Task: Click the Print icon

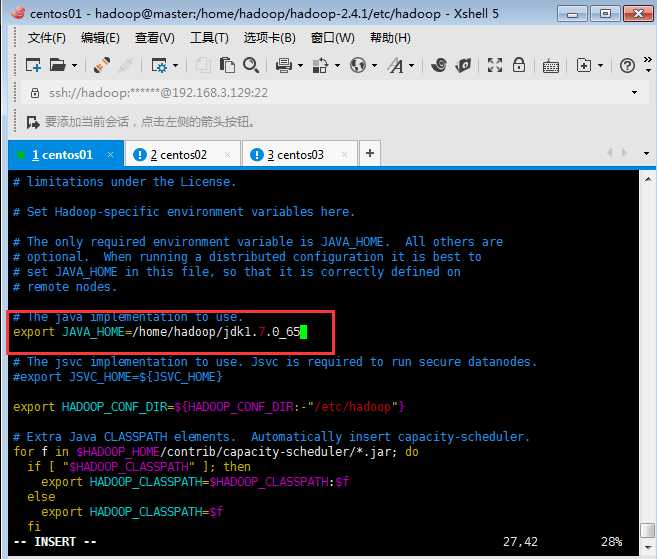Action: pyautogui.click(x=284, y=65)
